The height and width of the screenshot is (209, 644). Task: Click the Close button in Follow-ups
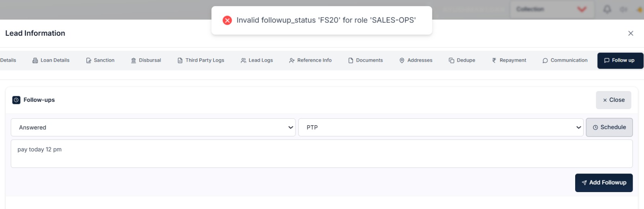(613, 100)
